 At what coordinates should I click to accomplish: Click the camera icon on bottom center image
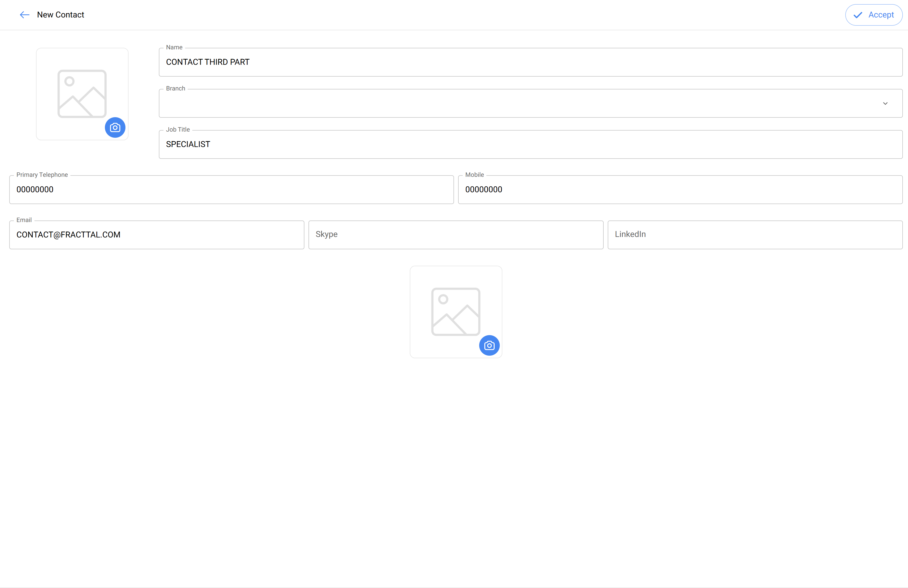(x=489, y=345)
